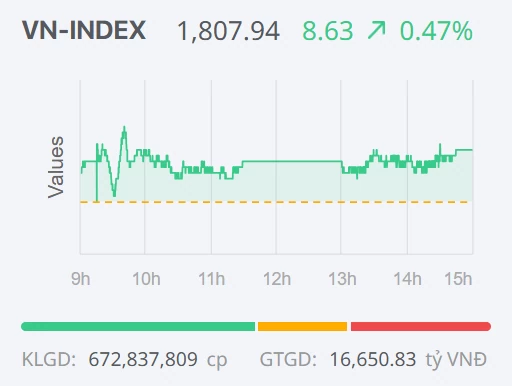
Task: Click the red decliners bar segment
Action: [421, 326]
